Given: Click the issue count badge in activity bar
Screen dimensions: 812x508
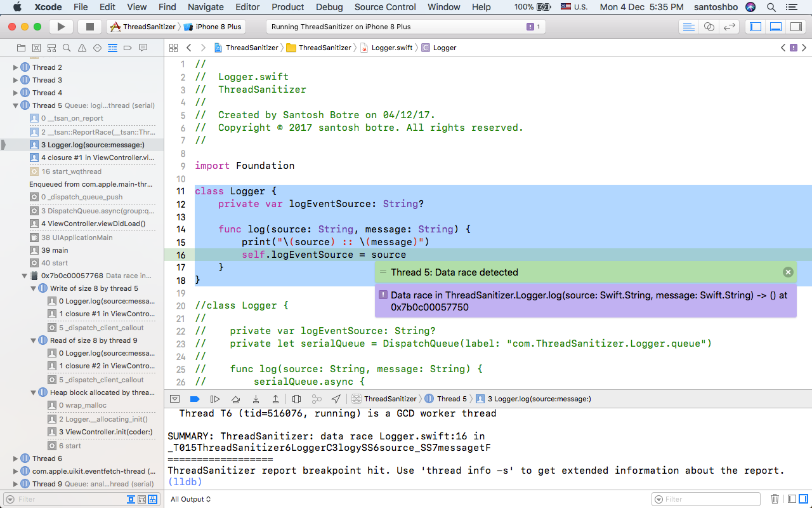Looking at the screenshot, I should pyautogui.click(x=534, y=27).
